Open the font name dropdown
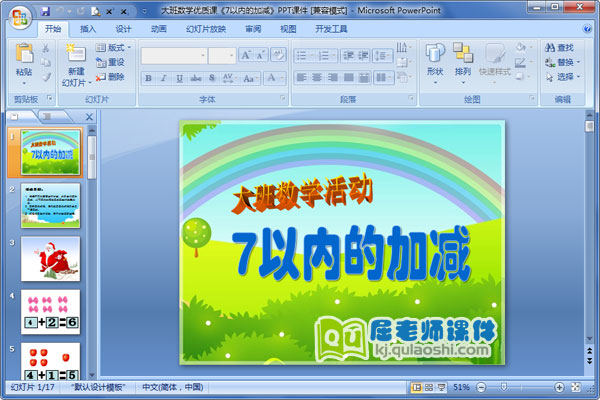The height and width of the screenshot is (400, 600). pyautogui.click(x=203, y=56)
